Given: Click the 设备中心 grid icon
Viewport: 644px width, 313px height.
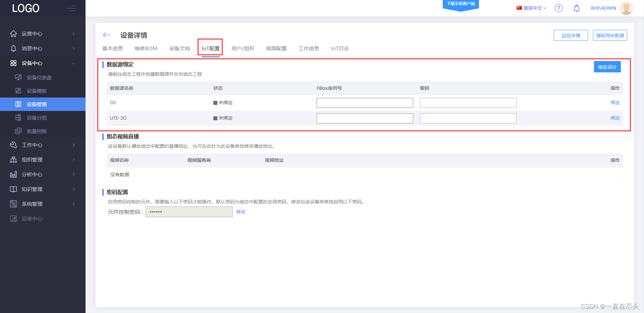Looking at the screenshot, I should click(x=13, y=63).
